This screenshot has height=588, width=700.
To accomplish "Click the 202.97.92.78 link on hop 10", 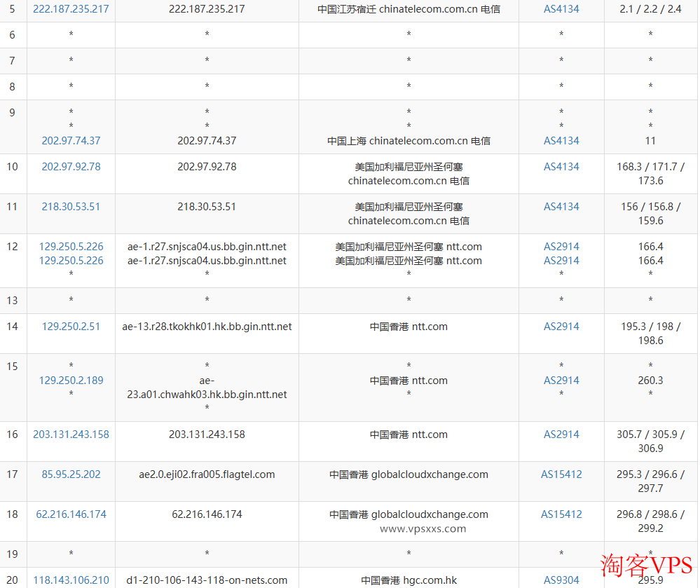I will coord(70,167).
